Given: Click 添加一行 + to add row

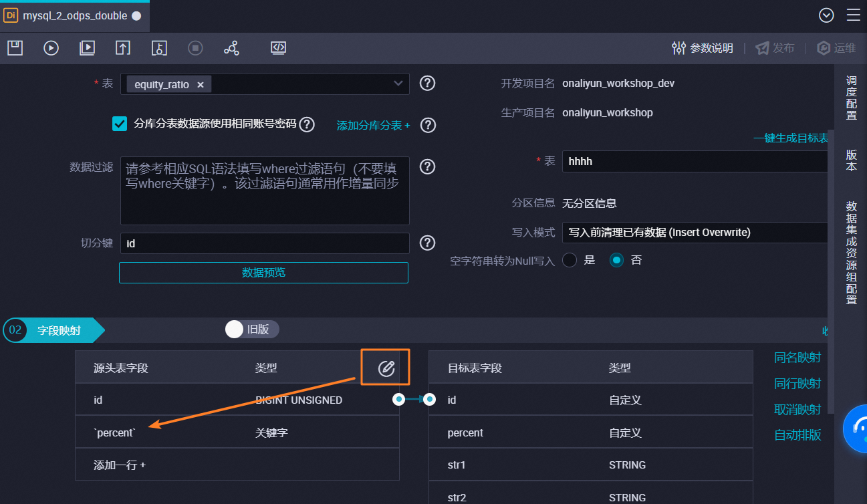Looking at the screenshot, I should 120,465.
